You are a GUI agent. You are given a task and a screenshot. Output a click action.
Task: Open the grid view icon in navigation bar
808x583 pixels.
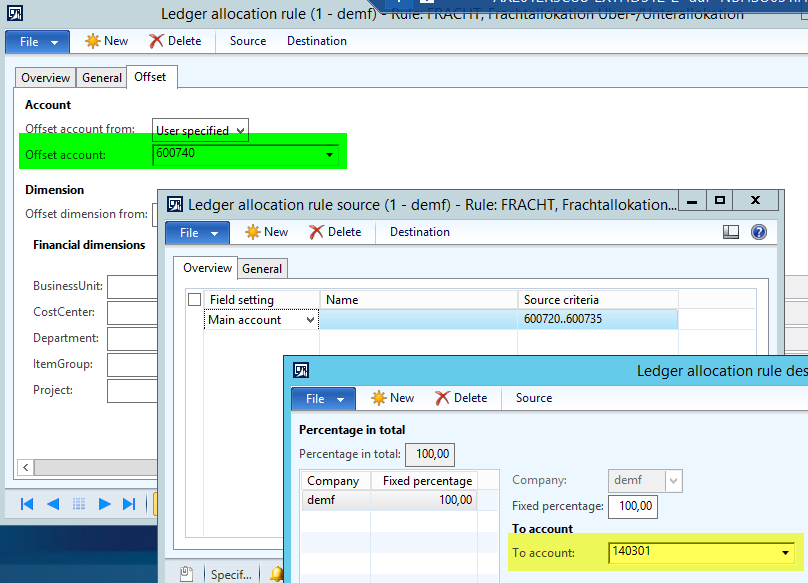(x=79, y=504)
